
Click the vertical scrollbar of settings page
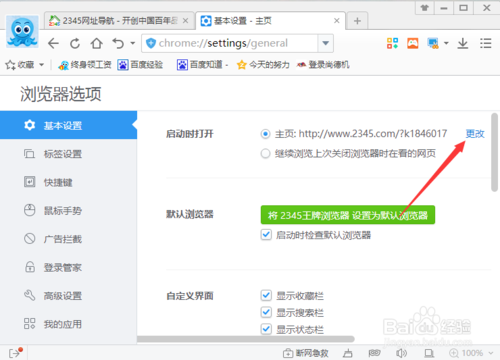point(495,152)
